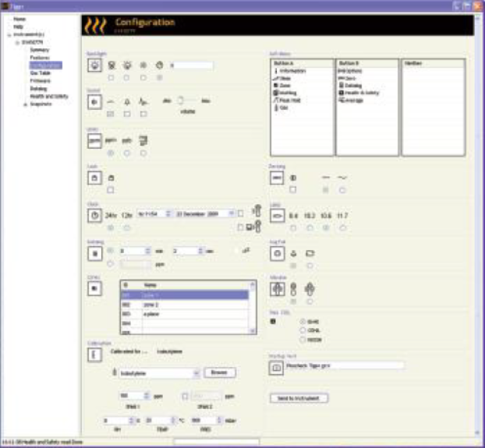The width and height of the screenshot is (485, 448).
Task: Click the crescendo waveform icon in Sound
Action: pyautogui.click(x=143, y=101)
